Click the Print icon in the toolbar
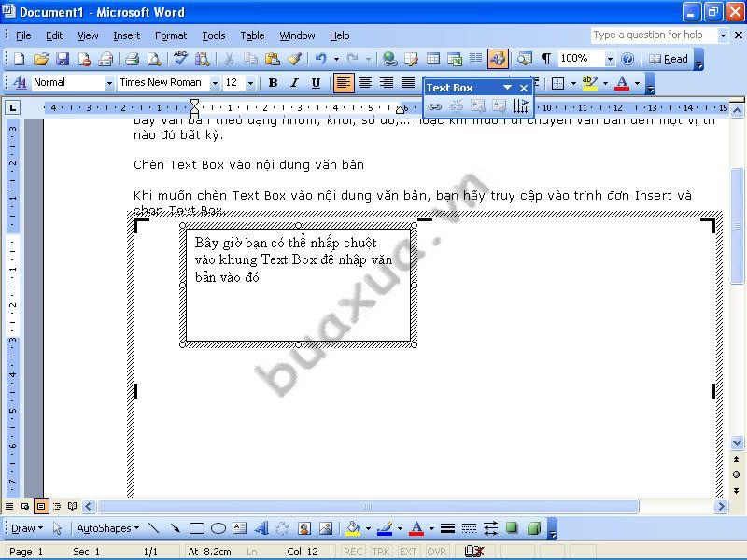 coord(132,59)
